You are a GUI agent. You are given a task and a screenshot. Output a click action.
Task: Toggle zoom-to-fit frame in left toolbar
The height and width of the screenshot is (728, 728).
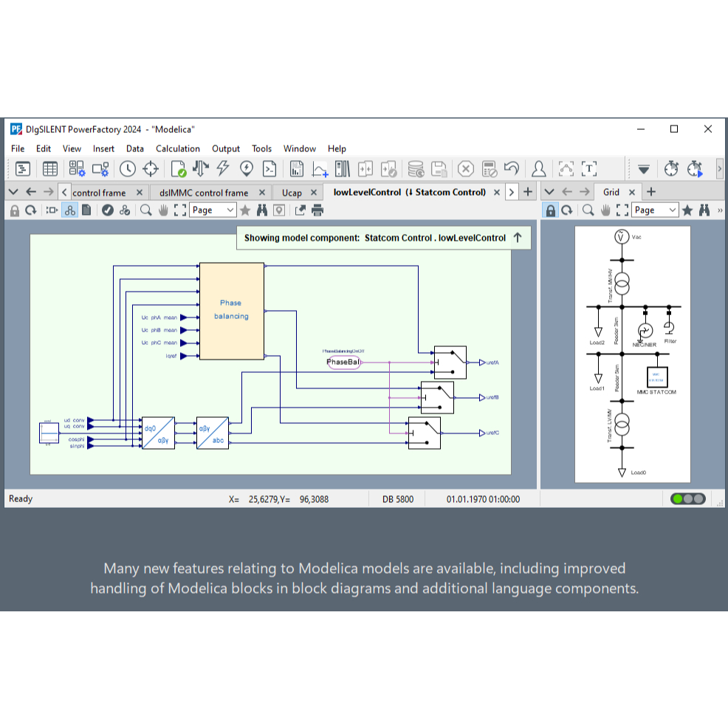[180, 210]
